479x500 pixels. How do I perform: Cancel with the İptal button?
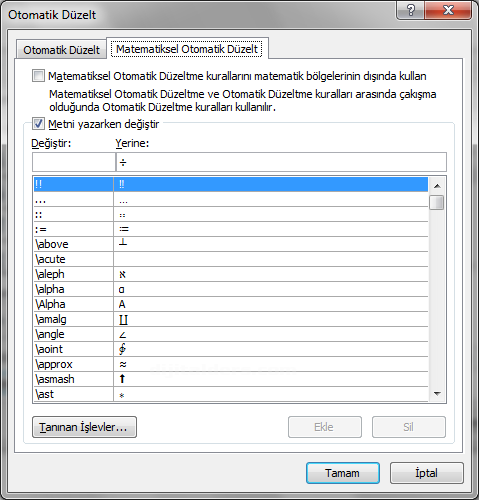427,473
